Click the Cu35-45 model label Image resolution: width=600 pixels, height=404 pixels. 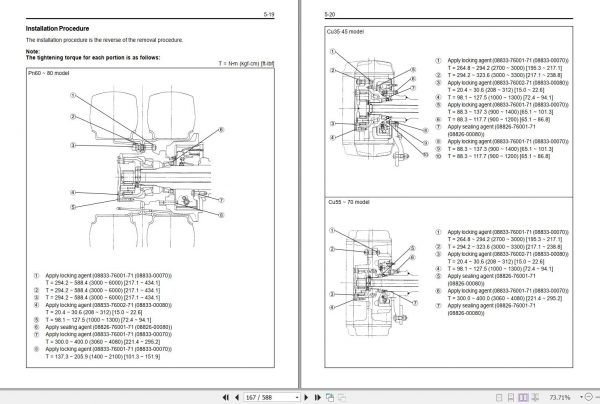tap(345, 32)
